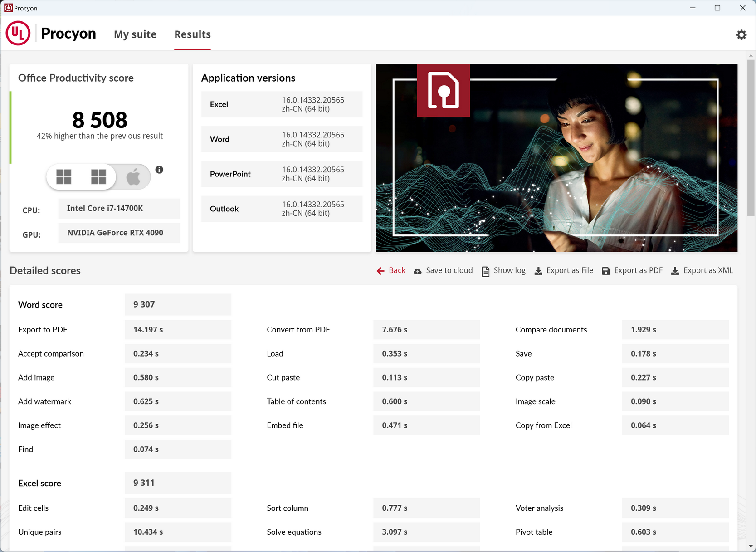
Task: Click the Sort column value 0.777 s
Action: tap(426, 508)
